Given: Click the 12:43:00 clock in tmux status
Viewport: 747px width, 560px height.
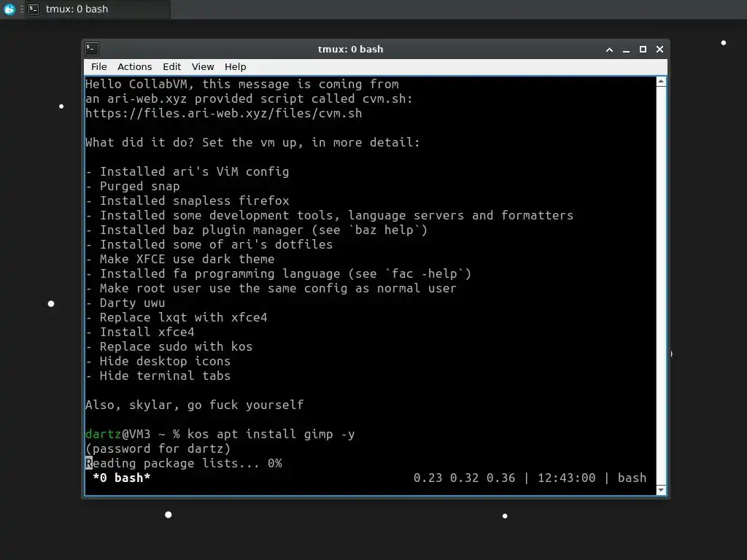Looking at the screenshot, I should (x=566, y=478).
